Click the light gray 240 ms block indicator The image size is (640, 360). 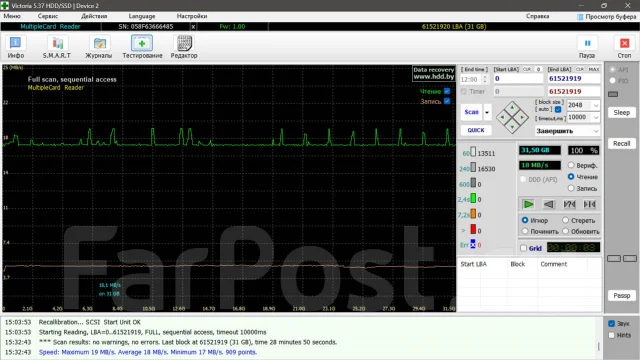(x=473, y=167)
